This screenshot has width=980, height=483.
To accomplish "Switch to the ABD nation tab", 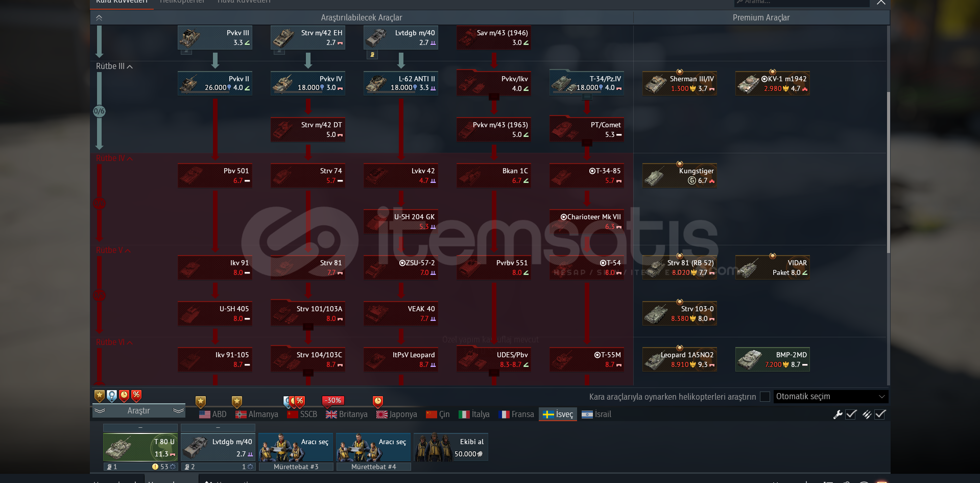I will pyautogui.click(x=213, y=415).
